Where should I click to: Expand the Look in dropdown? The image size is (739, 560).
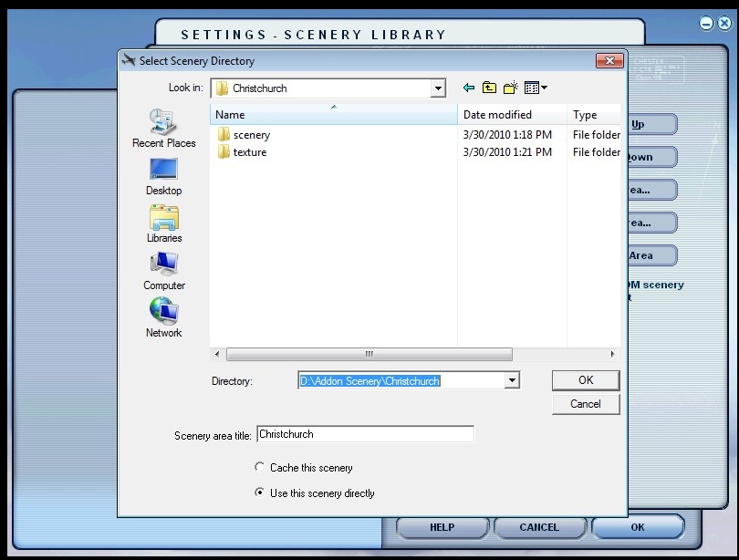pyautogui.click(x=438, y=88)
